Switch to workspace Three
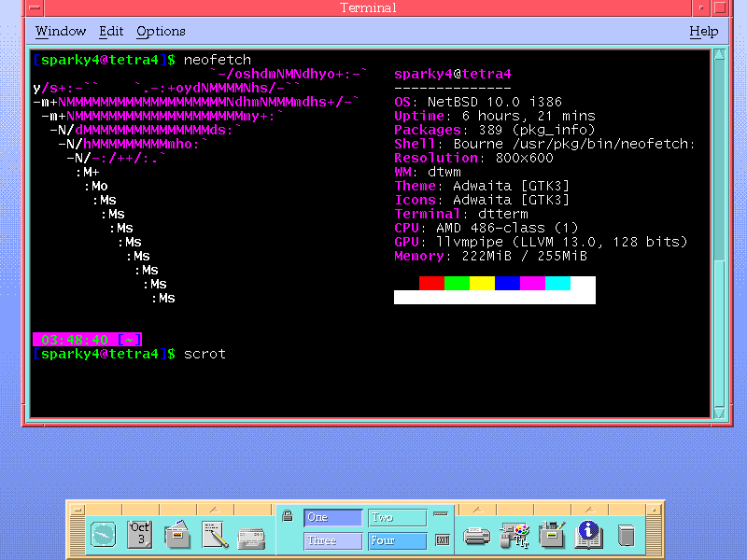The height and width of the screenshot is (560, 747). [332, 540]
